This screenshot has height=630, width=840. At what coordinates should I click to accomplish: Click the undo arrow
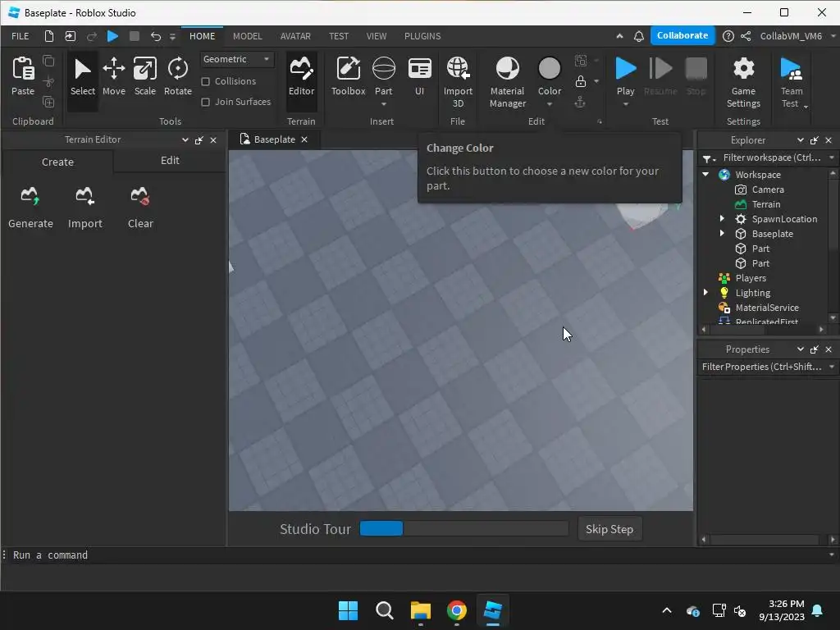(155, 36)
